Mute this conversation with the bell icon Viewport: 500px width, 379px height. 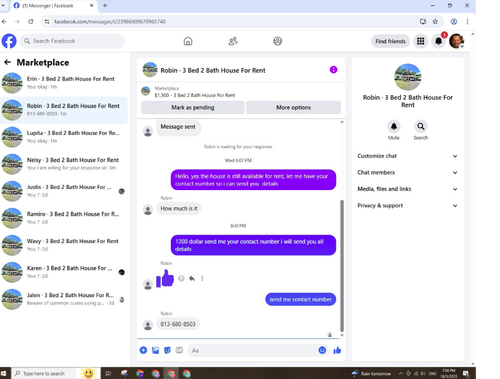(x=394, y=126)
